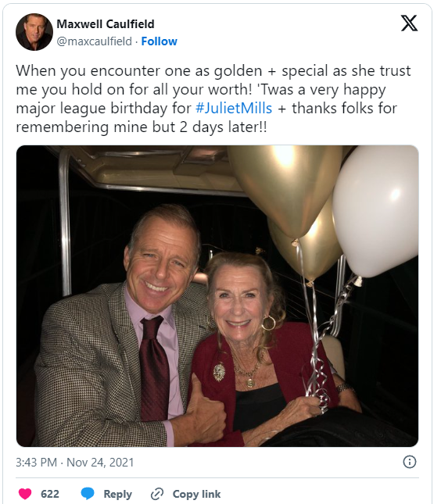Click the Reply text button
The image size is (441, 504).
118,494
